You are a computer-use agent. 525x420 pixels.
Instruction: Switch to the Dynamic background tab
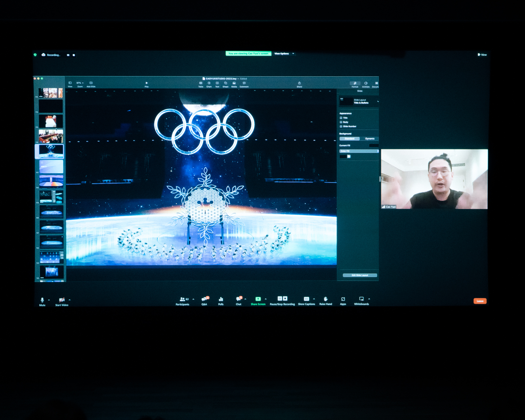[x=370, y=139]
